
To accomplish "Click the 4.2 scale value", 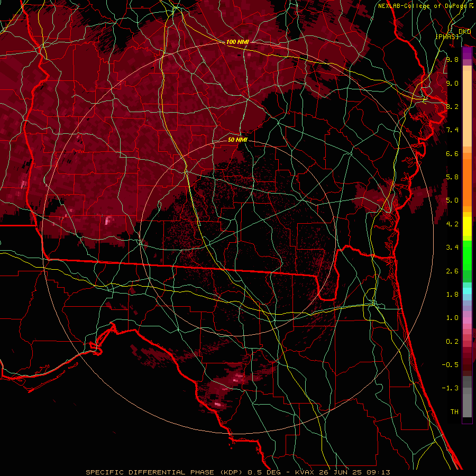I will tap(452, 224).
